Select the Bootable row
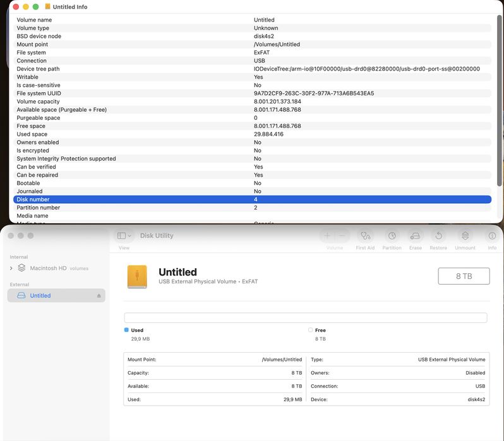The image size is (504, 441). [253, 183]
